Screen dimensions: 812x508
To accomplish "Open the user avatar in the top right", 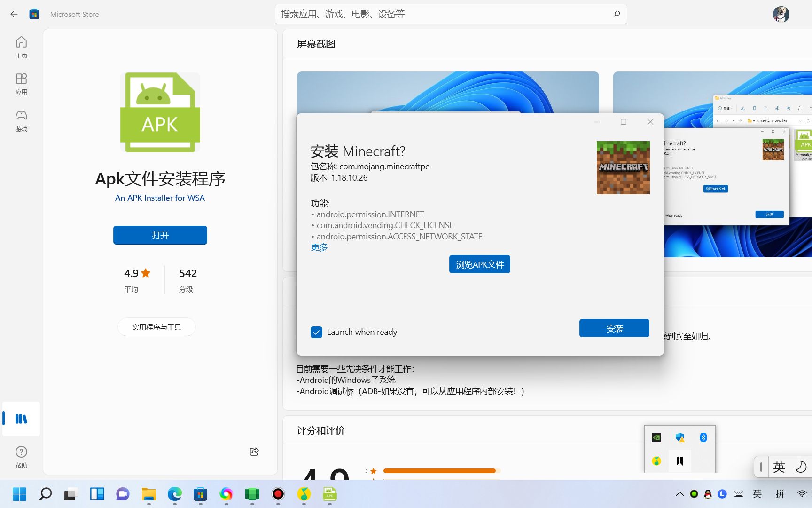I will click(x=780, y=14).
